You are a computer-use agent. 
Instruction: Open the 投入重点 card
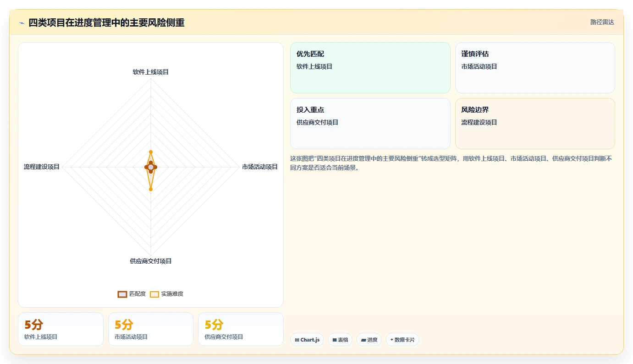tap(370, 124)
